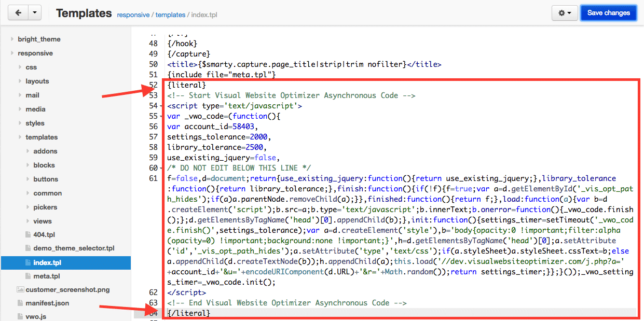
Task: Open customer_screenshot.png file
Action: [67, 290]
